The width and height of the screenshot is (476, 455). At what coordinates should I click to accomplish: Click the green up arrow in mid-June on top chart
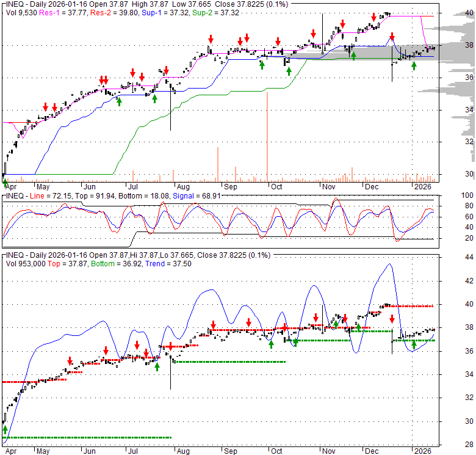(x=119, y=101)
